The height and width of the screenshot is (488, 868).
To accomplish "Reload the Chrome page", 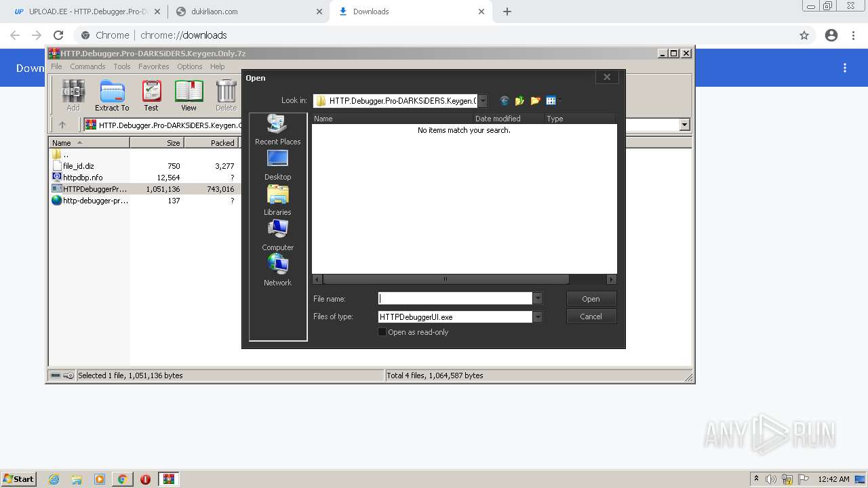I will (x=58, y=35).
